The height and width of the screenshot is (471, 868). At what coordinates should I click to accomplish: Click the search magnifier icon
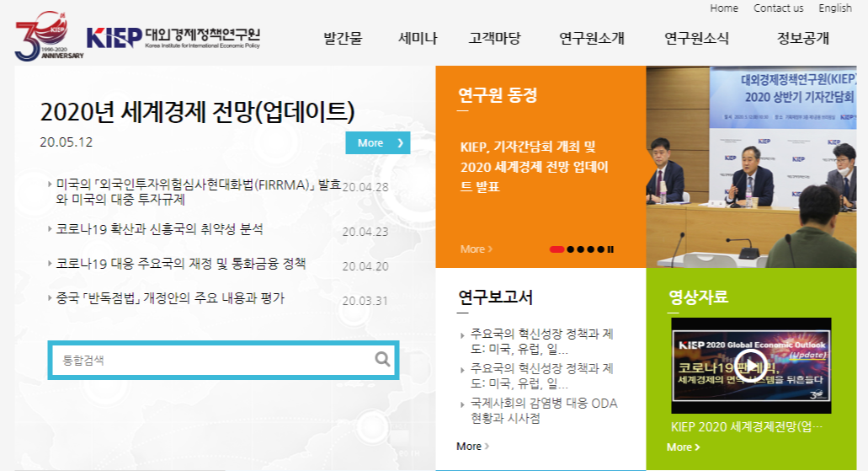tap(382, 359)
